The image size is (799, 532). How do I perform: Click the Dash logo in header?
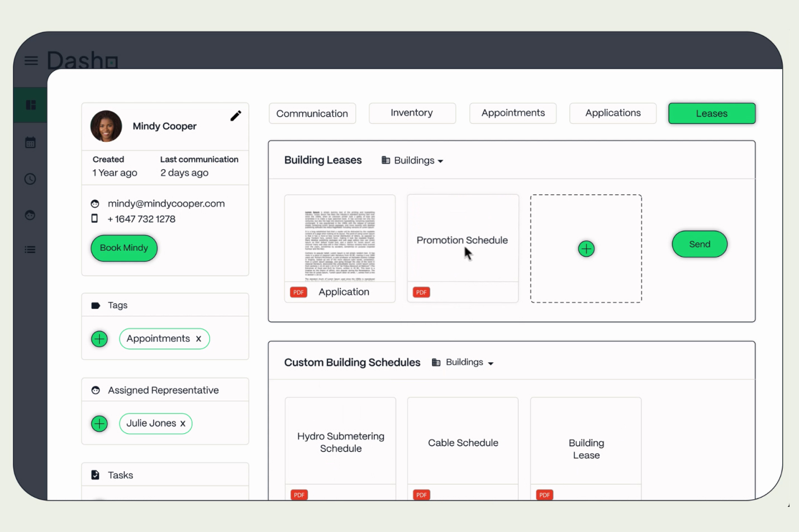coord(83,60)
